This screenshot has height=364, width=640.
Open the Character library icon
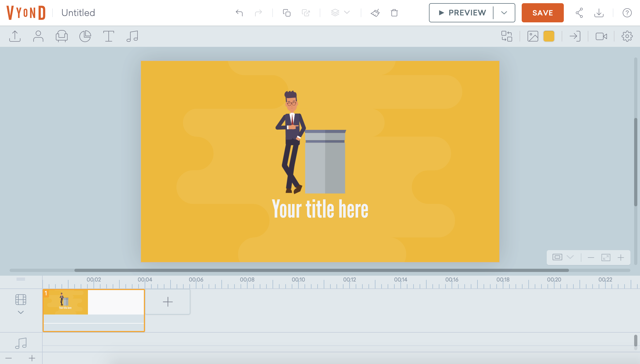[x=38, y=36]
